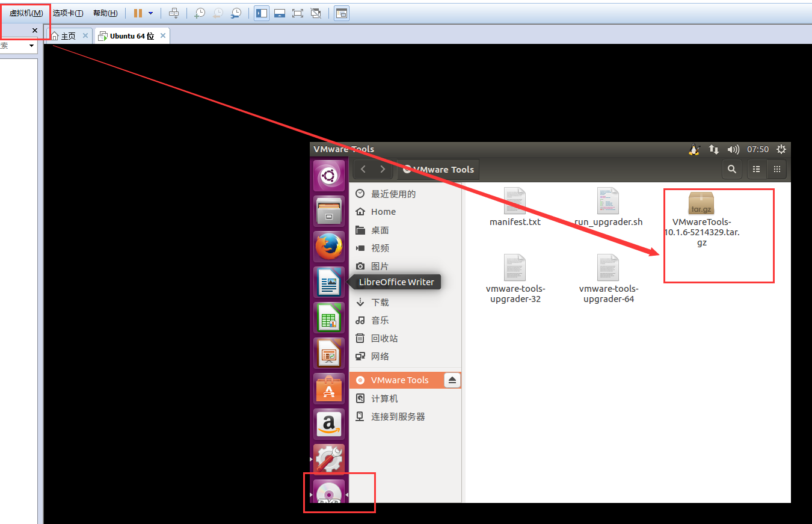
Task: Enter full screen mode from the toolbar
Action: (x=298, y=13)
